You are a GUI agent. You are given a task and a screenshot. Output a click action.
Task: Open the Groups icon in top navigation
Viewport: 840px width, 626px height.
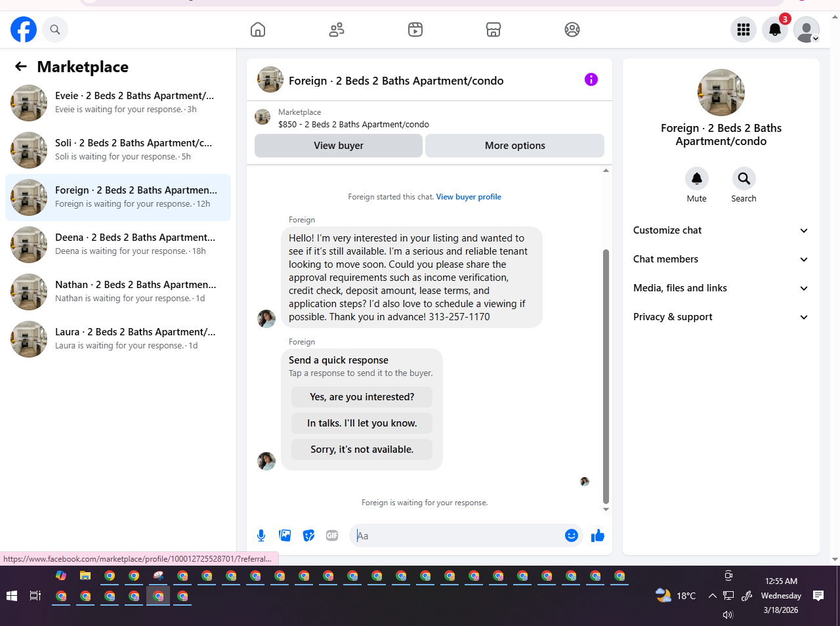(x=572, y=30)
